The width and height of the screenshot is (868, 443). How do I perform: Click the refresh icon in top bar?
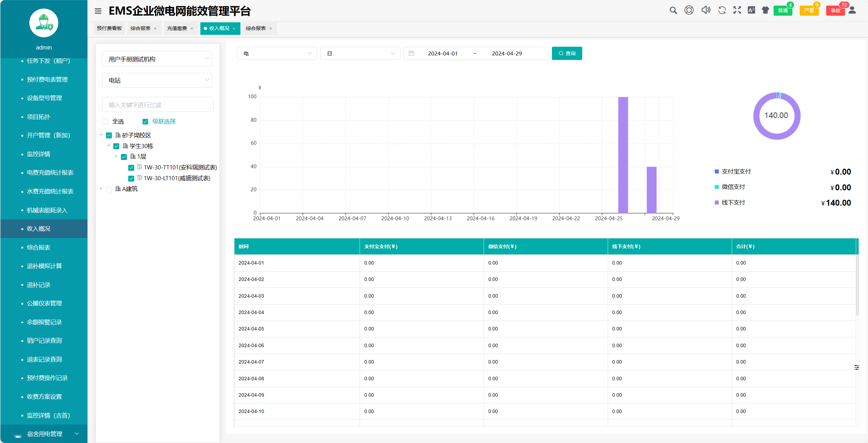(x=722, y=10)
